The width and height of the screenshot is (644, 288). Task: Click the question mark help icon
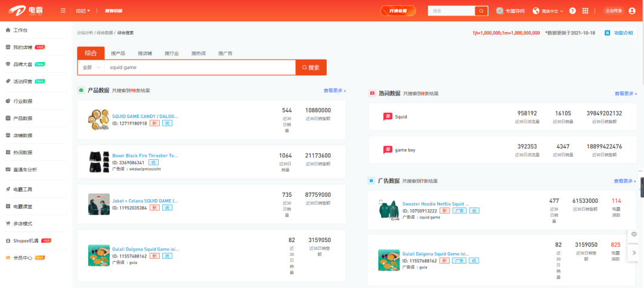pos(572,11)
